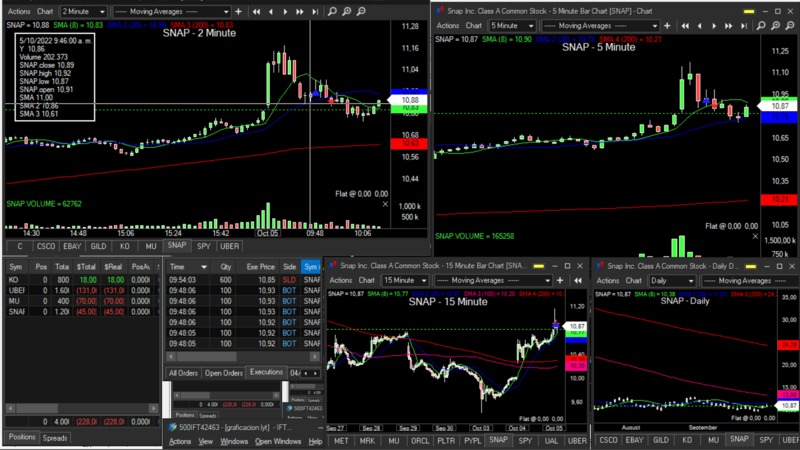The height and width of the screenshot is (450, 800).
Task: Step back one bar in 2 Minute chart
Action: [273, 11]
